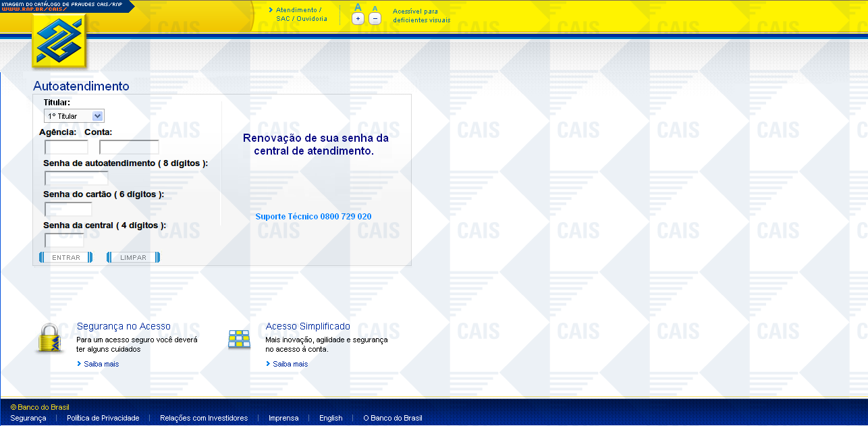Image resolution: width=868 pixels, height=426 pixels.
Task: Open Relações com Investidores footer link
Action: 204,418
